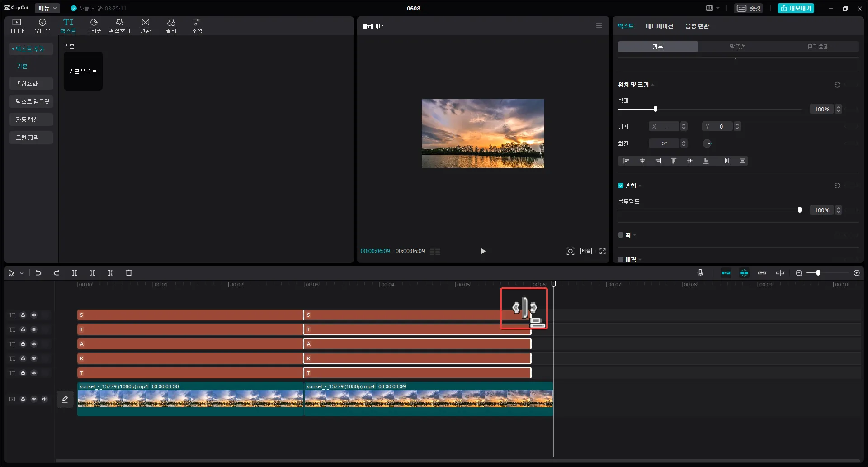This screenshot has width=868, height=467.
Task: Click the zoom out timeline magnifier
Action: 799,273
